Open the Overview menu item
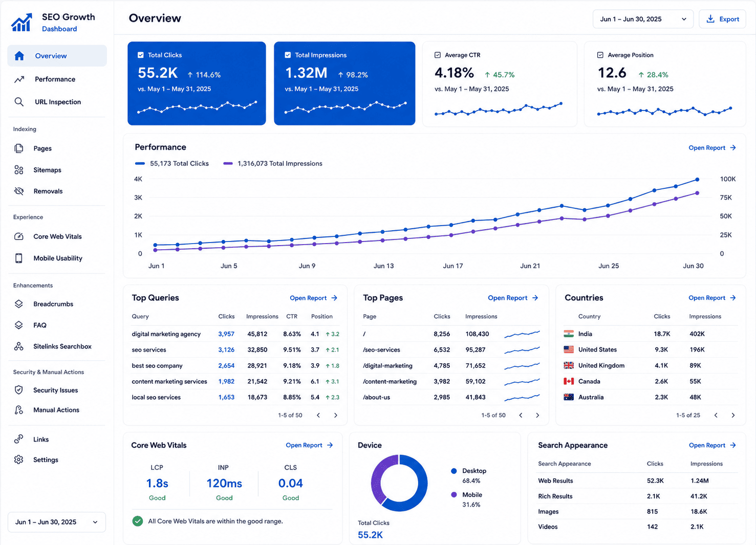 [x=57, y=56]
